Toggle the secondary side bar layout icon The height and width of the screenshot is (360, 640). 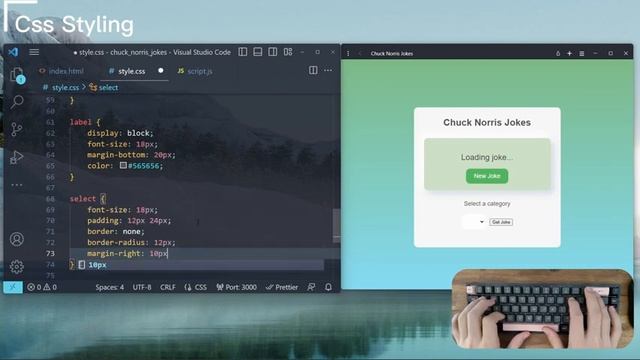pyautogui.click(x=273, y=52)
